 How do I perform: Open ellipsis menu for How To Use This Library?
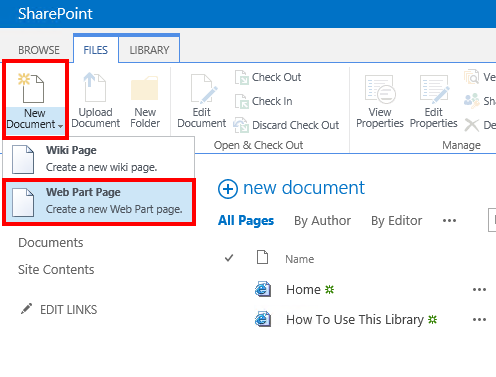click(x=479, y=320)
